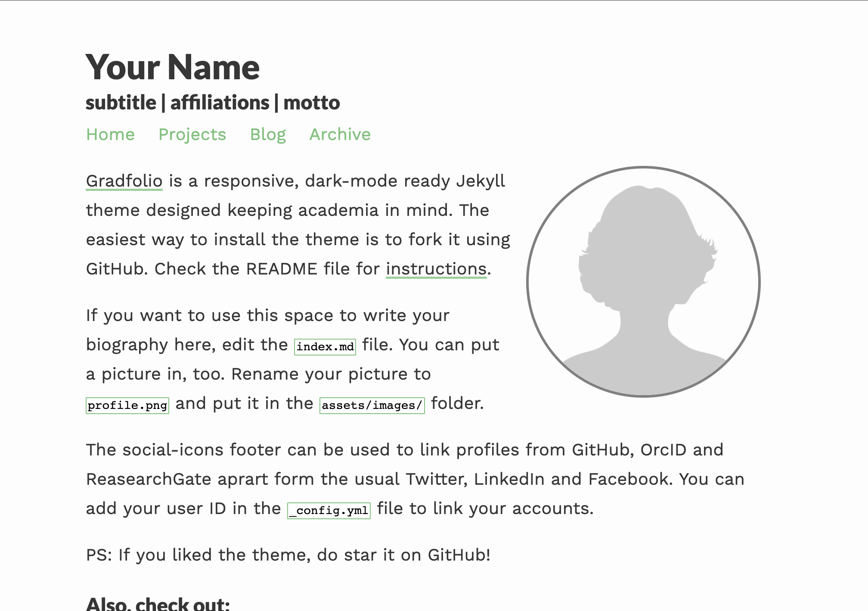Click the PS star-it-on-GitHub line

(x=288, y=555)
